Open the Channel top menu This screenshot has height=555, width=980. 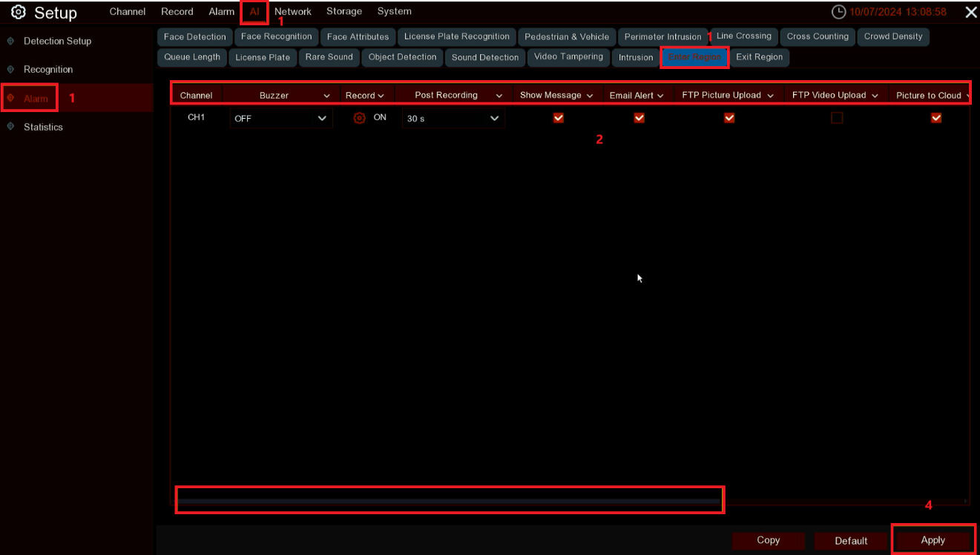pos(128,12)
